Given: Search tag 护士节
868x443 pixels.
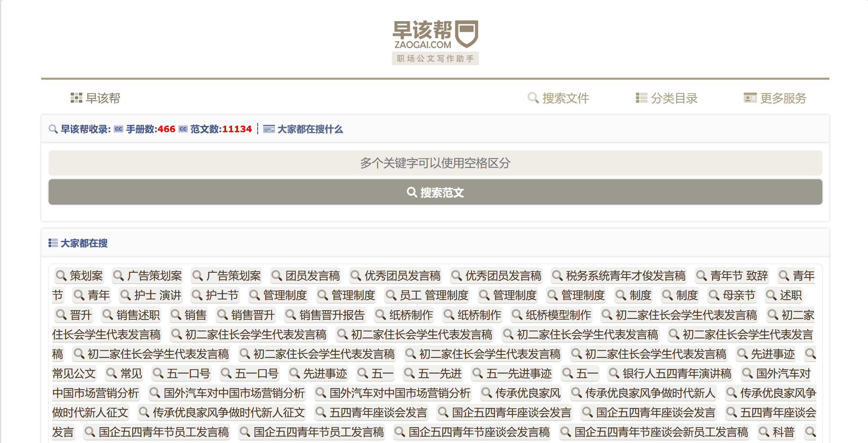Looking at the screenshot, I should [x=215, y=295].
